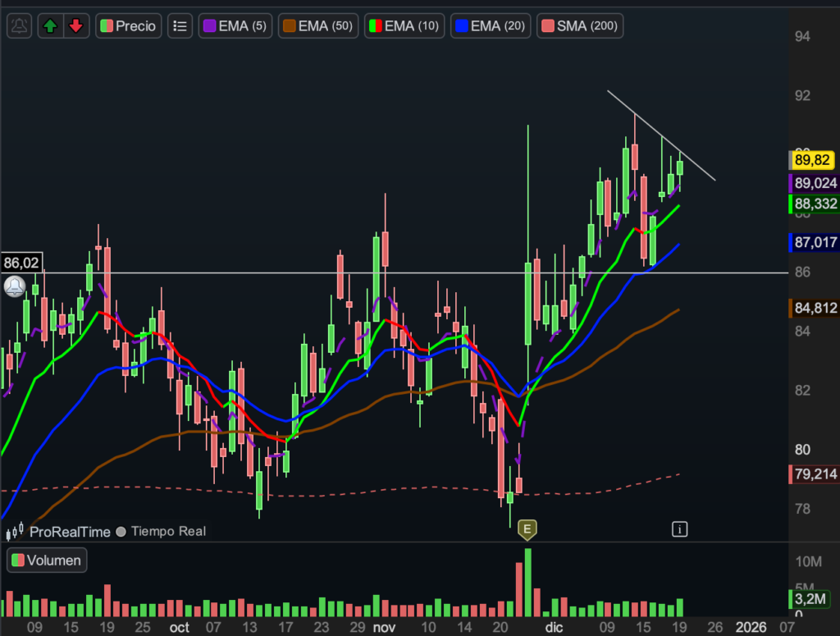
Task: Click the yellow 89,82 current price label
Action: coord(814,160)
